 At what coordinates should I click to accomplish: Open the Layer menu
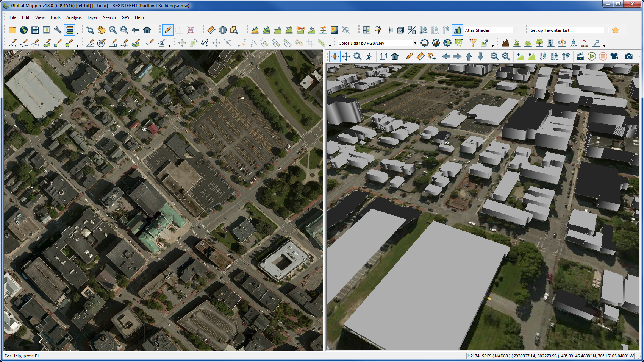point(92,17)
